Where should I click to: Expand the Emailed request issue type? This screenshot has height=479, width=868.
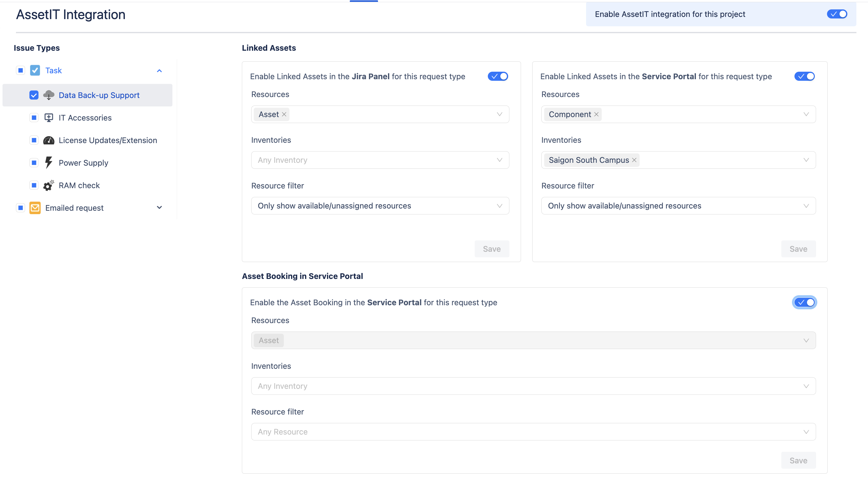tap(159, 208)
